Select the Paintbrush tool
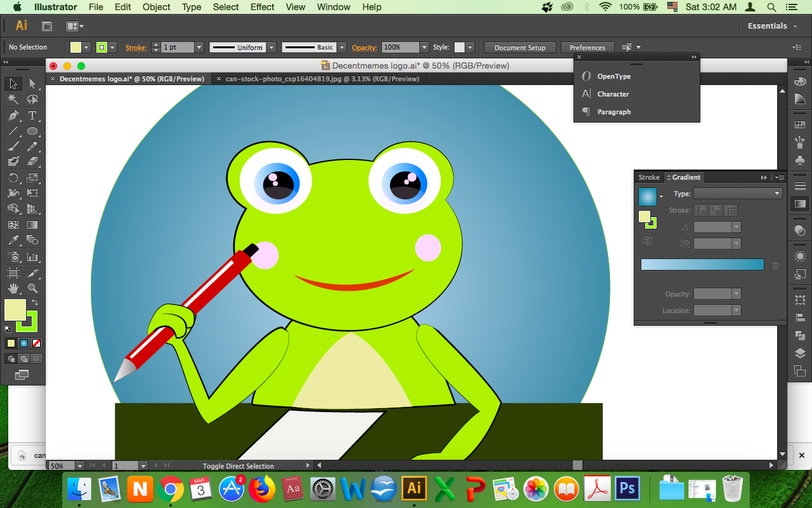The height and width of the screenshot is (508, 812). coord(13,146)
